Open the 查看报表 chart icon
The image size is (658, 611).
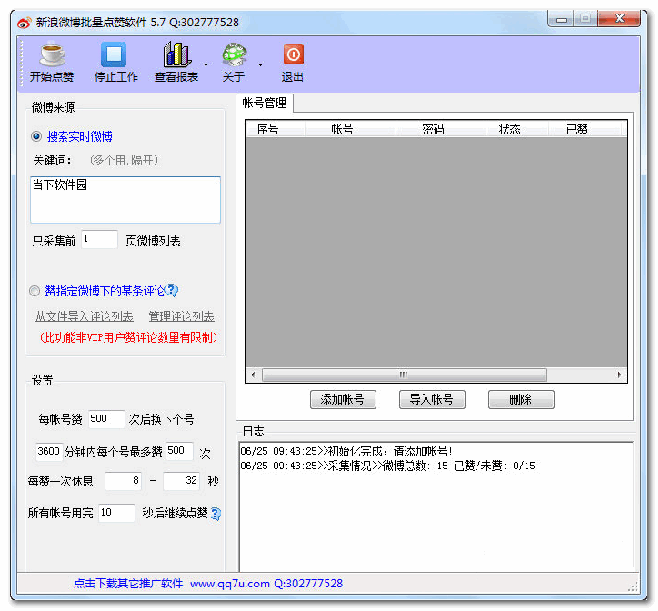(x=177, y=55)
